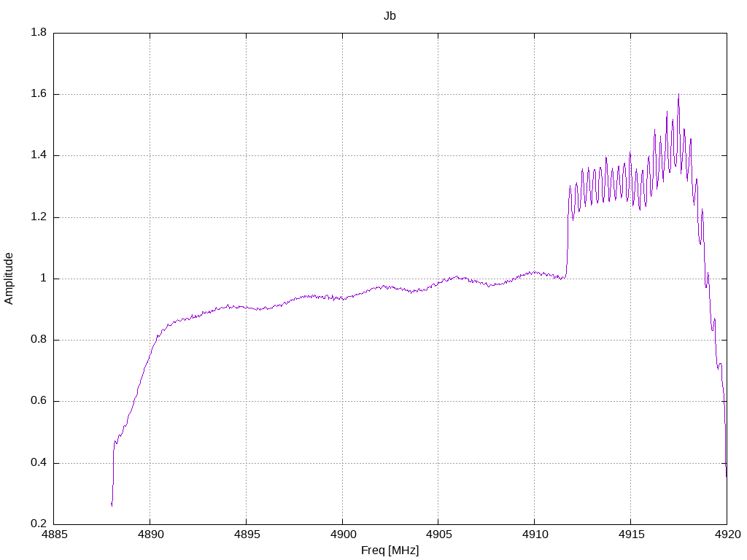Click the 4900 x-axis tick label
This screenshot has height=560, width=747.
(x=343, y=534)
